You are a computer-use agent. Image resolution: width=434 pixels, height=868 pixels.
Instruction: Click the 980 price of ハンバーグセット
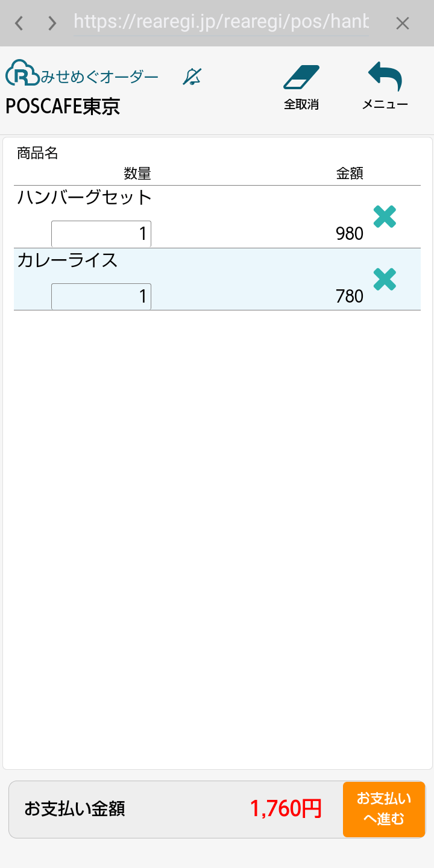(350, 234)
